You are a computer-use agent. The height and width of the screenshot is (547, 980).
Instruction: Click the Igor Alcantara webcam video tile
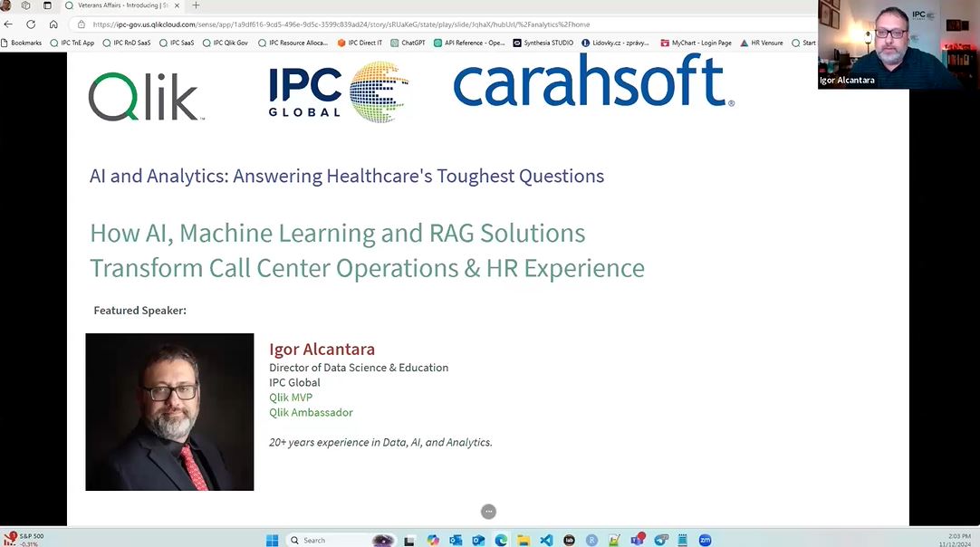(898, 44)
